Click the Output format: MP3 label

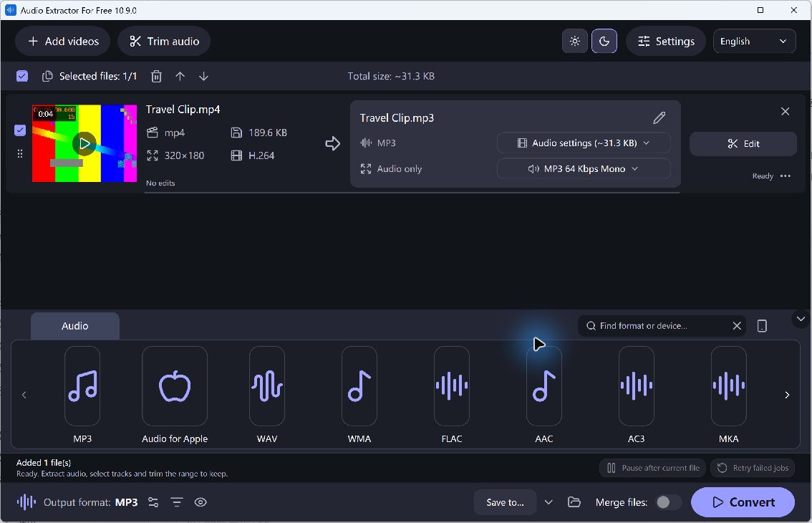(91, 502)
